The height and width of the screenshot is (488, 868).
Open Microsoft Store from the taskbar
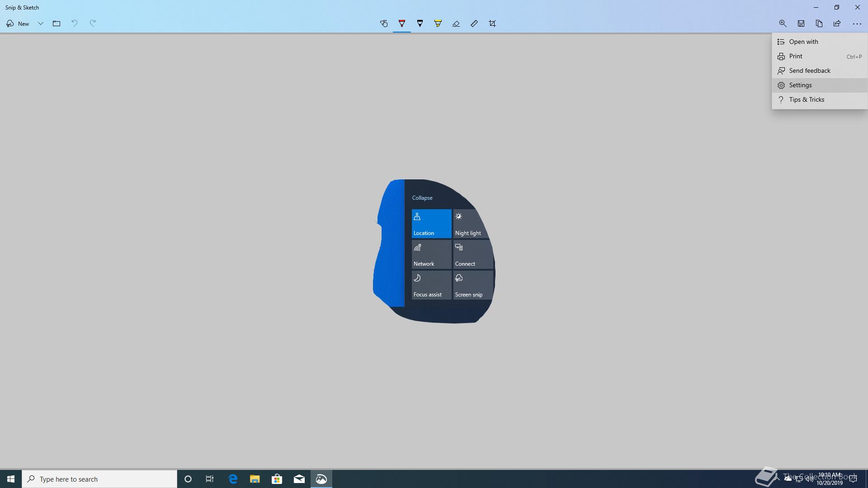[x=277, y=479]
